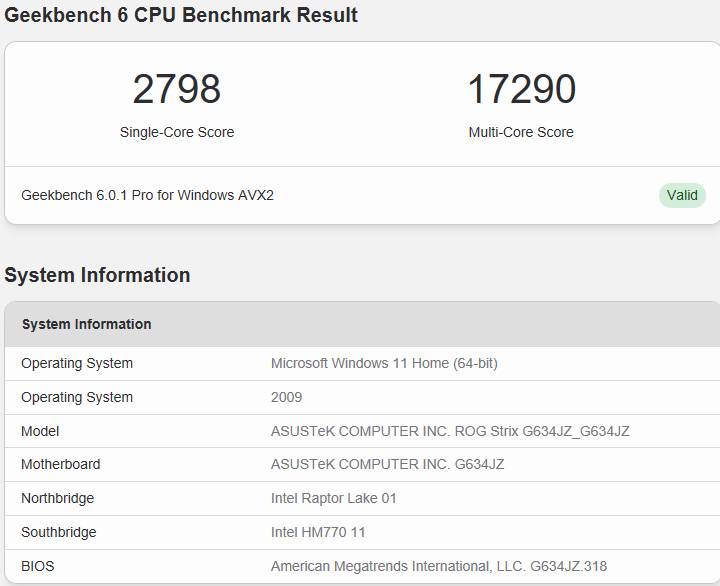Click the Northbridge row label
720x586 pixels.
[x=57, y=498]
